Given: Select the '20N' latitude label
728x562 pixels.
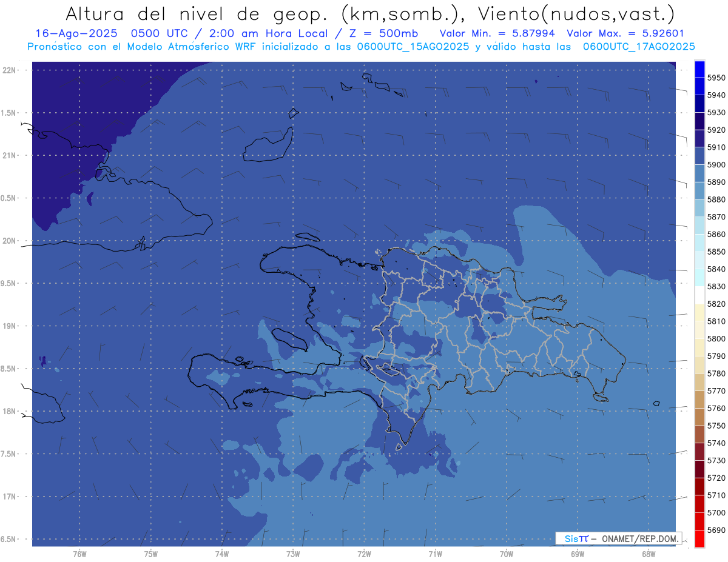Looking at the screenshot, I should (8, 241).
